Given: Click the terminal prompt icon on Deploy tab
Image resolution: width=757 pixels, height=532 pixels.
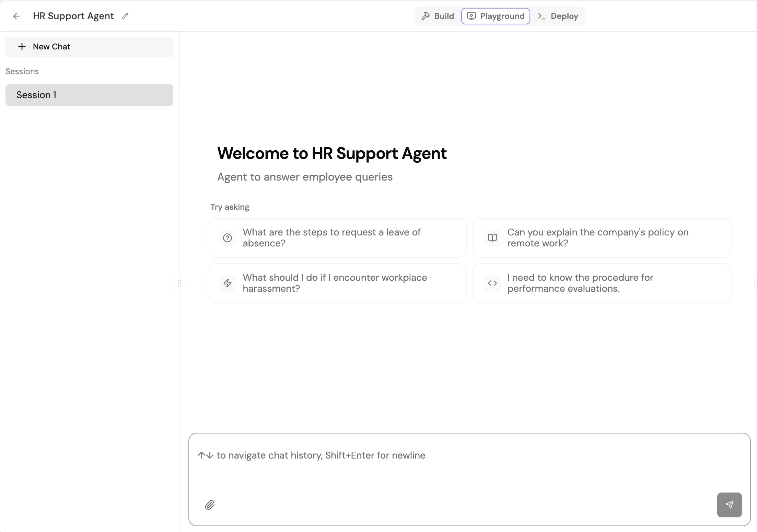Looking at the screenshot, I should (x=541, y=16).
